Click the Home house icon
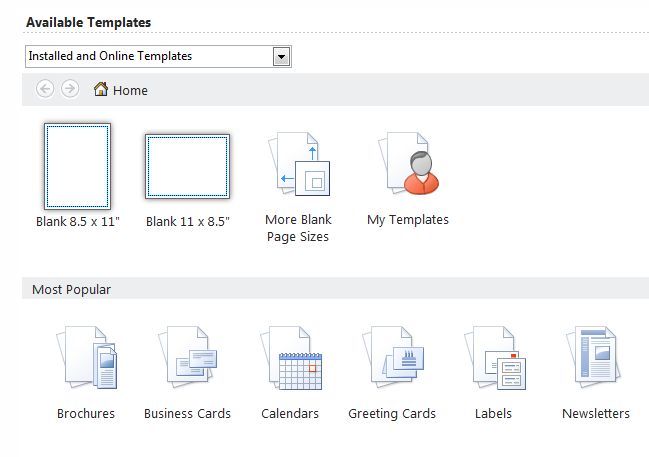Image resolution: width=649 pixels, height=457 pixels. pos(101,89)
